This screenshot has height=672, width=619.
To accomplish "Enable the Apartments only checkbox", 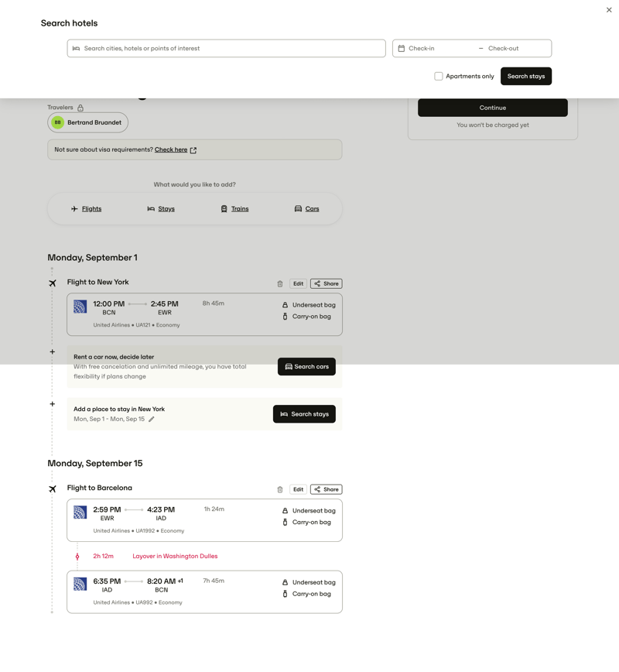I will (x=439, y=76).
